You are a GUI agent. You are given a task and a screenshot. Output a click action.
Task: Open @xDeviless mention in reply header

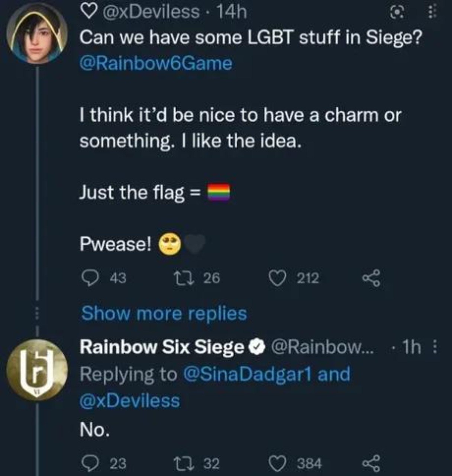tap(130, 401)
